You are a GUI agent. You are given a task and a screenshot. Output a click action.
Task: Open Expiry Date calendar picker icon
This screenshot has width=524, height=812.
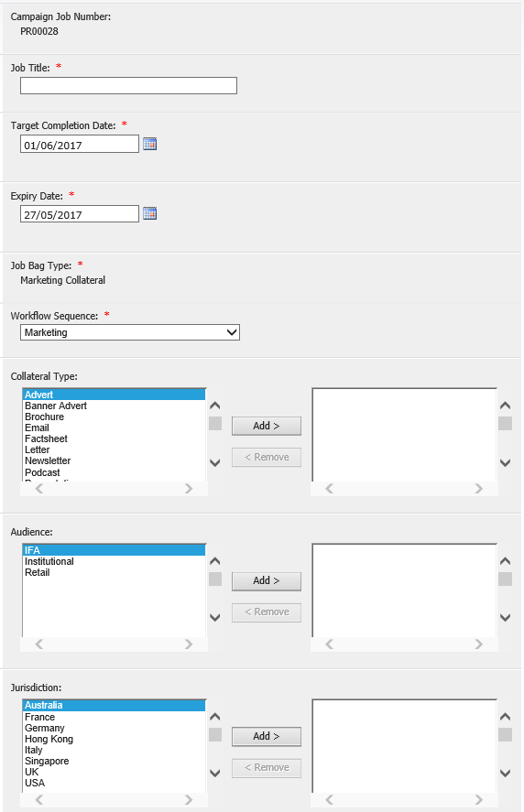[150, 213]
